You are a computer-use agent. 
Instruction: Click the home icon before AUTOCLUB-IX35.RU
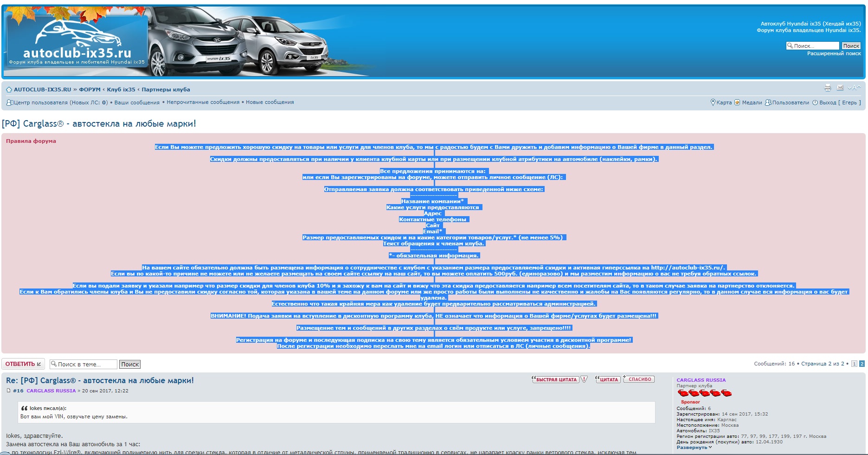click(x=9, y=90)
